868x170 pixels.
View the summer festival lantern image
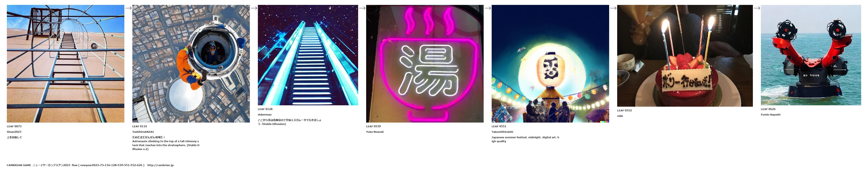[x=550, y=63]
